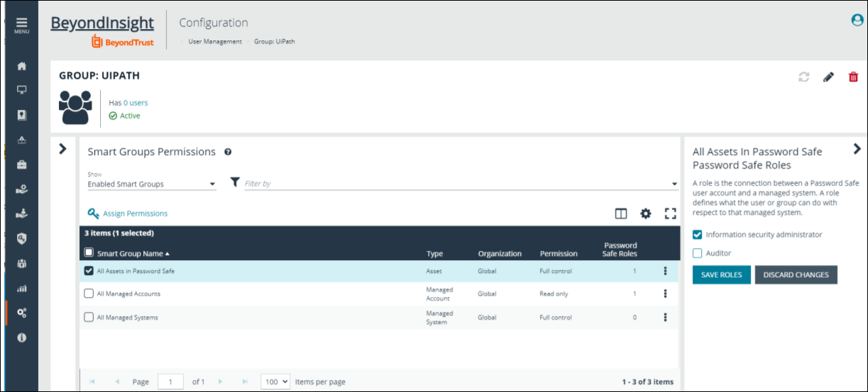Click 'Read only' permission cell
The image size is (868, 392).
(554, 294)
